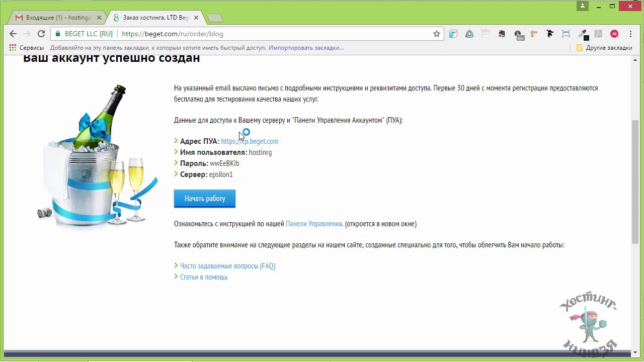The image size is (644, 362).
Task: Open the Панели Управления instruction link
Action: [x=314, y=224]
